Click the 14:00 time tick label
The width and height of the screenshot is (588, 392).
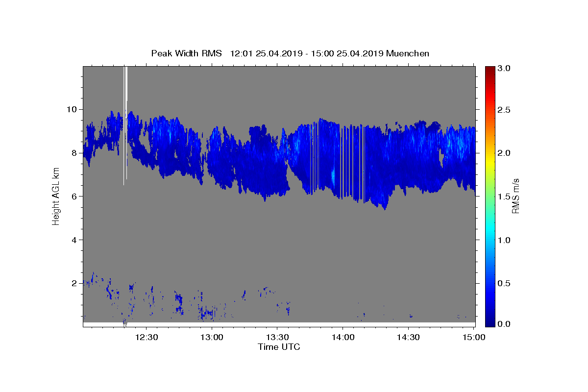343,337
